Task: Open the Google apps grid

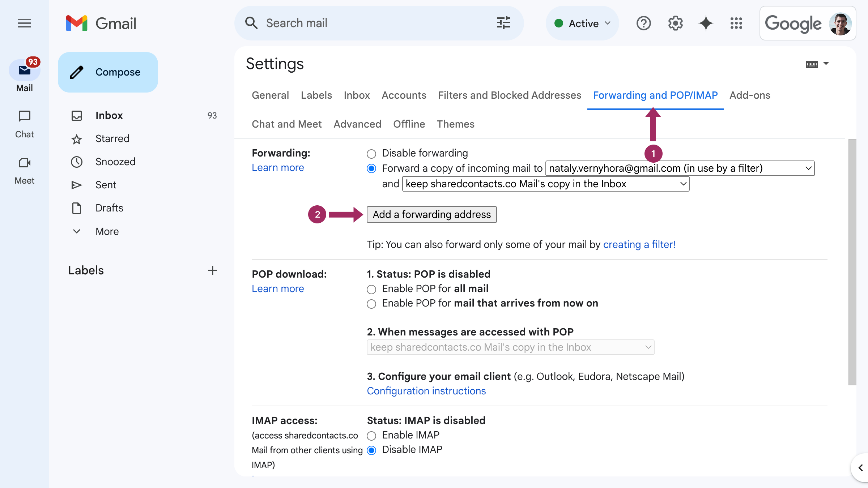Action: coord(736,23)
